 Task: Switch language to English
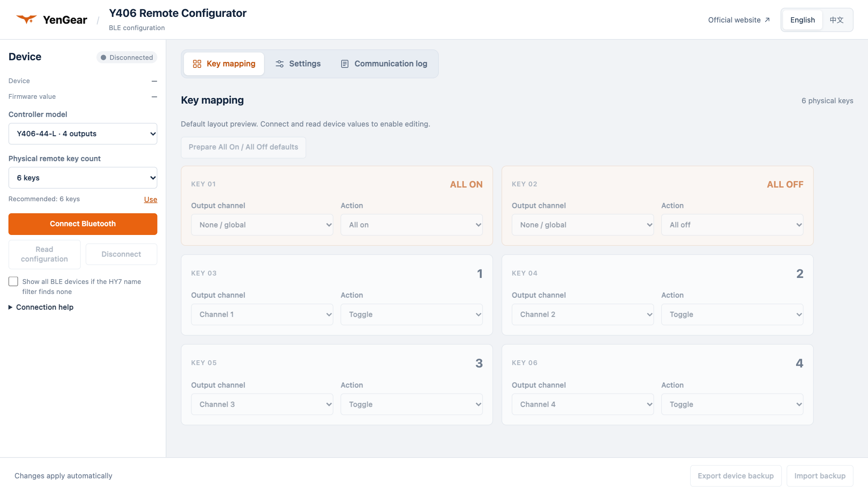[802, 20]
